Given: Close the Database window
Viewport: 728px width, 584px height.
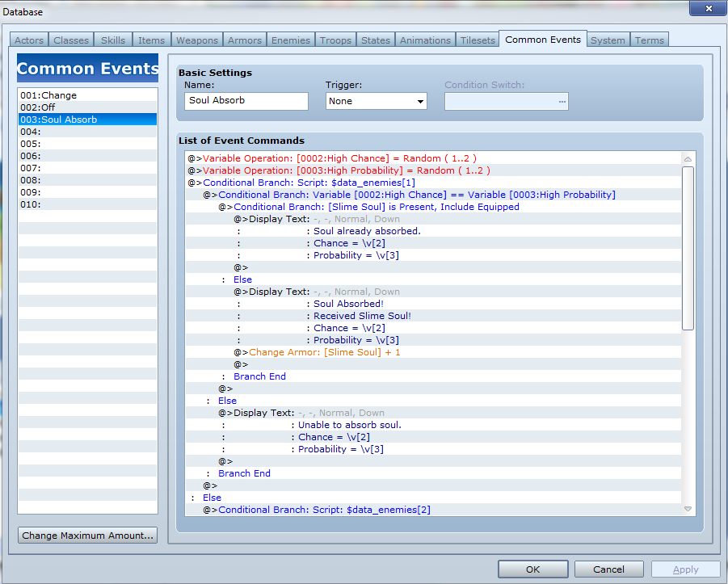Looking at the screenshot, I should point(706,8).
